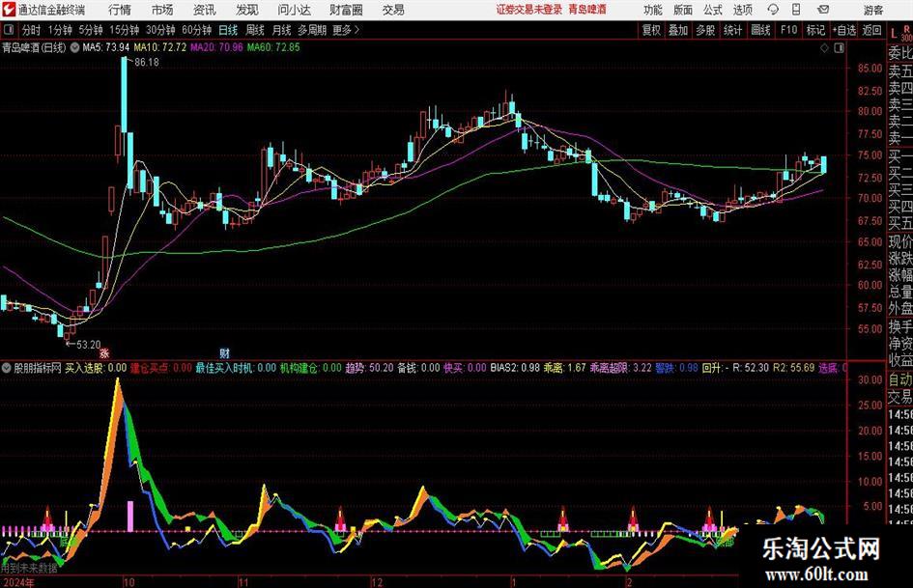913x588 pixels.
Task: Open the 选项 menu
Action: pyautogui.click(x=742, y=10)
